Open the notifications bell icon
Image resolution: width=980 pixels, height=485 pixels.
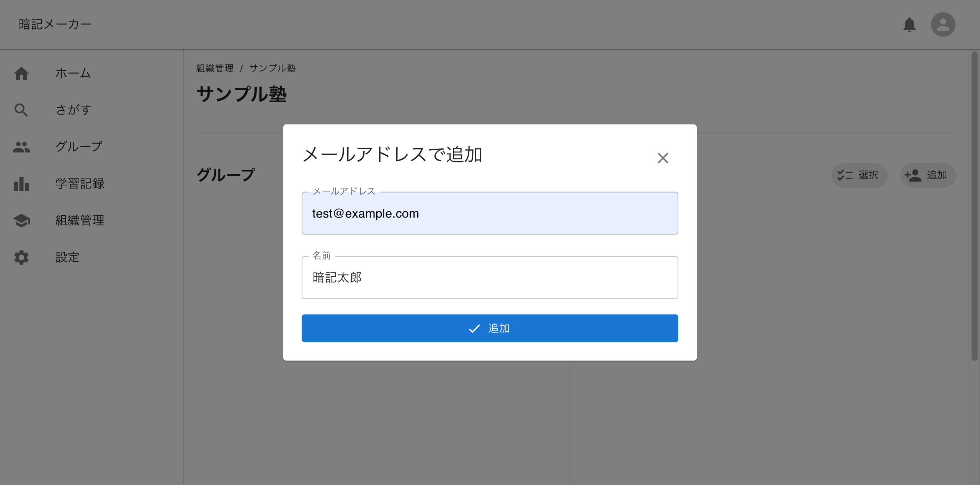909,25
